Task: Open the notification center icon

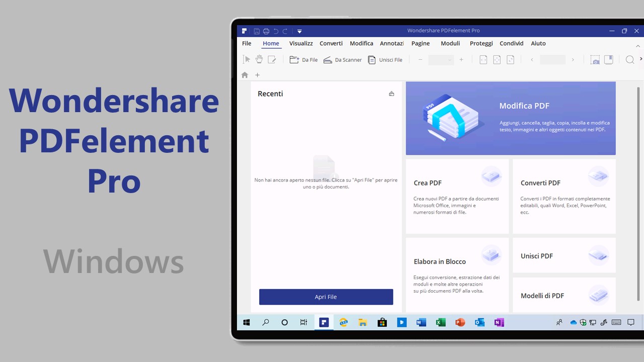Action: tap(630, 323)
